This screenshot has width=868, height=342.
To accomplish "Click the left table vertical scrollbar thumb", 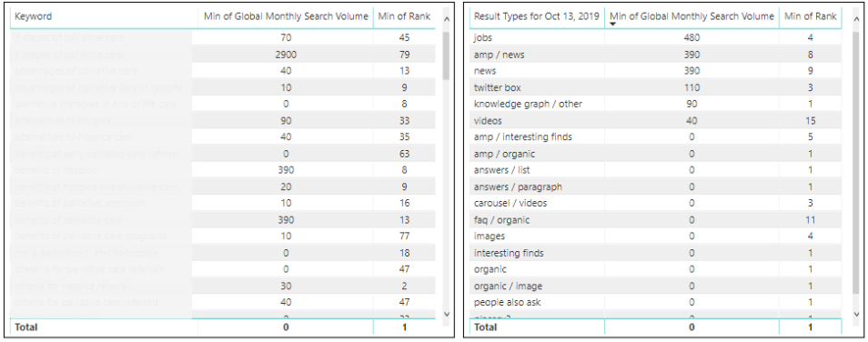I will click(446, 55).
